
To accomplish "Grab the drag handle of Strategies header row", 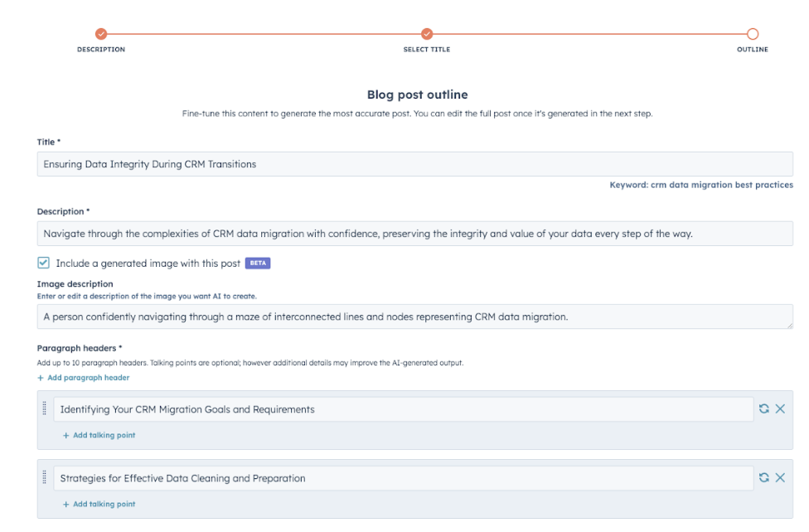I will coord(45,477).
